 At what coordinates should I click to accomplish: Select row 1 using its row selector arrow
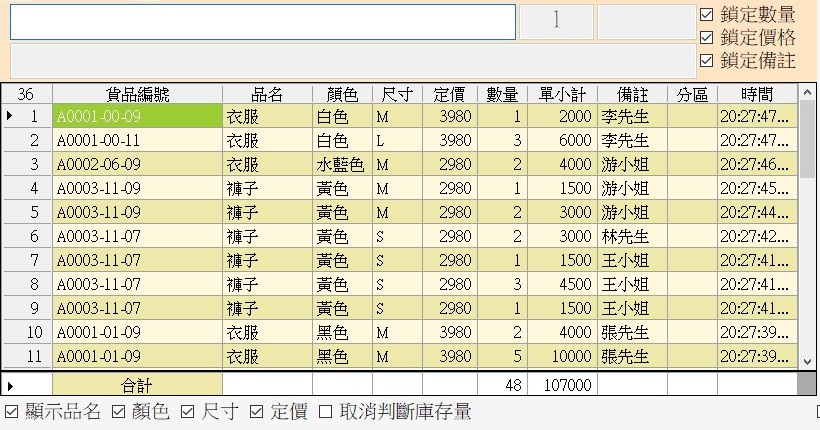pos(10,116)
